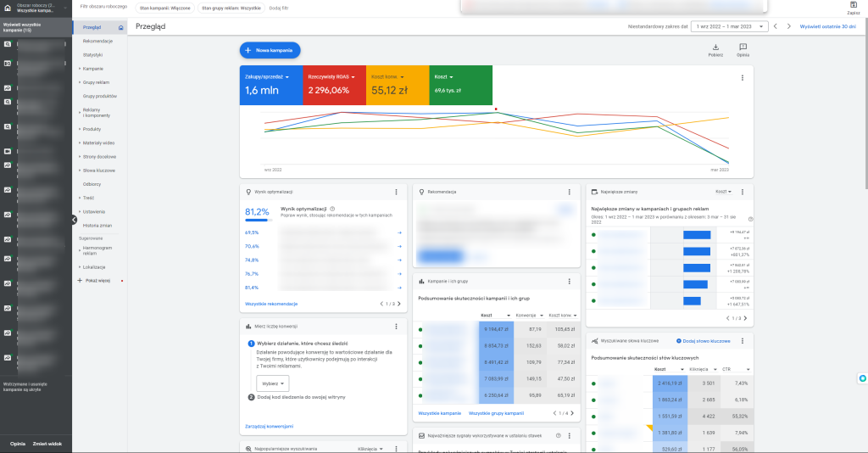The height and width of the screenshot is (453, 868).
Task: Open arrow for 69,5% recommendation row
Action: (399, 232)
